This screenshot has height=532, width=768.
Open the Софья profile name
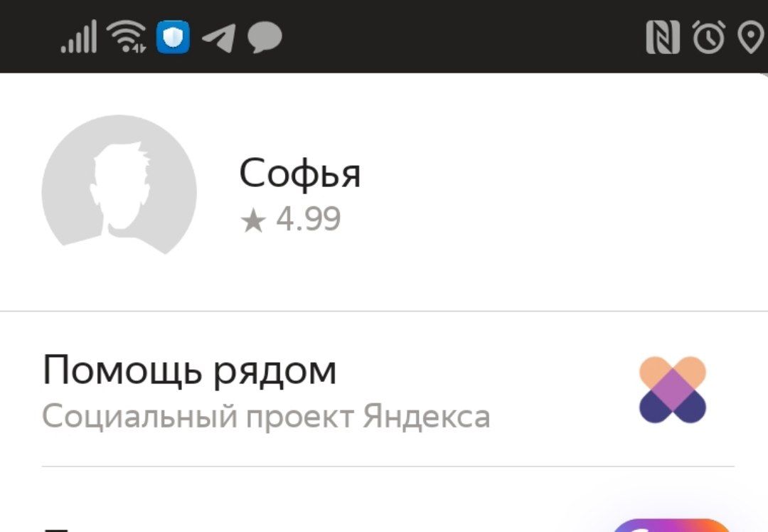coord(300,174)
